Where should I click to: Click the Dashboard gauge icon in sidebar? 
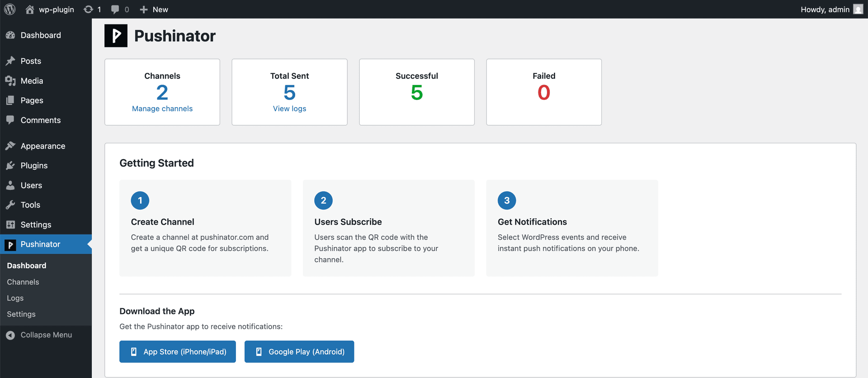click(x=10, y=35)
